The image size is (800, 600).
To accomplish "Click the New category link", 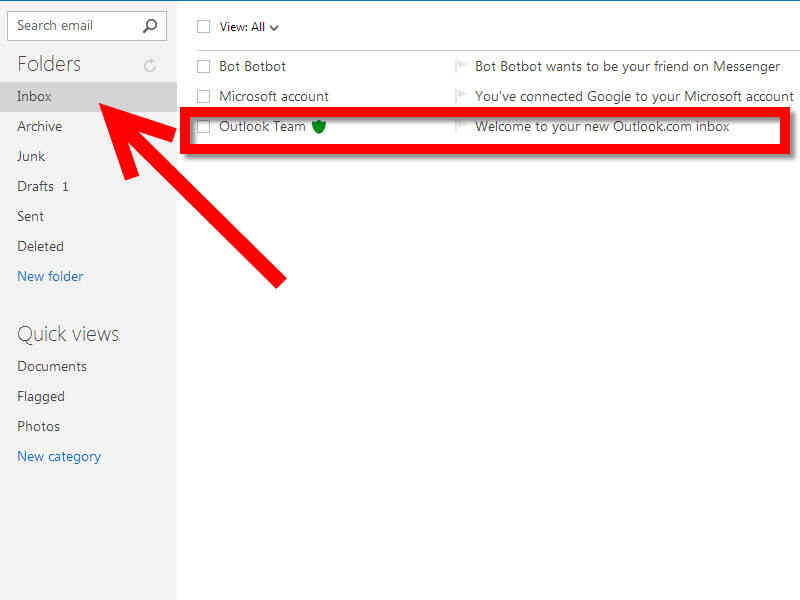I will pos(59,456).
